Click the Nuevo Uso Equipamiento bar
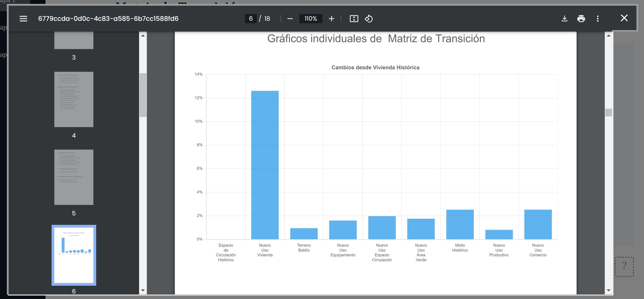This screenshot has width=644, height=299. point(343,230)
